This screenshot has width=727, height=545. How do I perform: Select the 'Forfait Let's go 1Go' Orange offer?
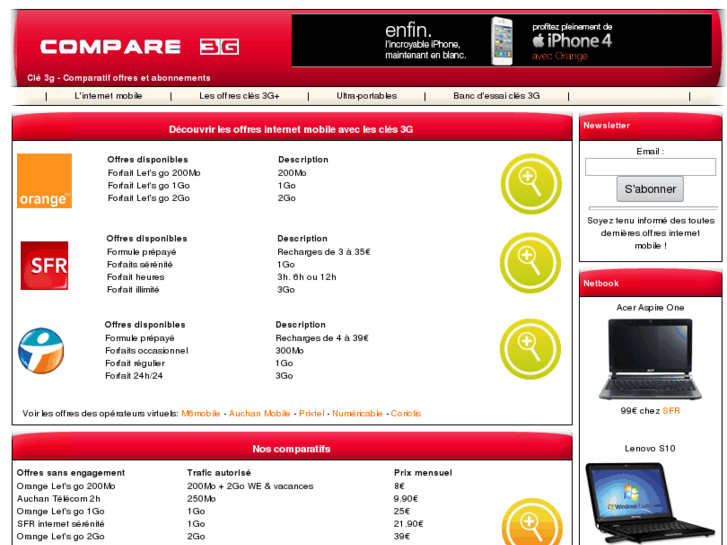tap(149, 186)
